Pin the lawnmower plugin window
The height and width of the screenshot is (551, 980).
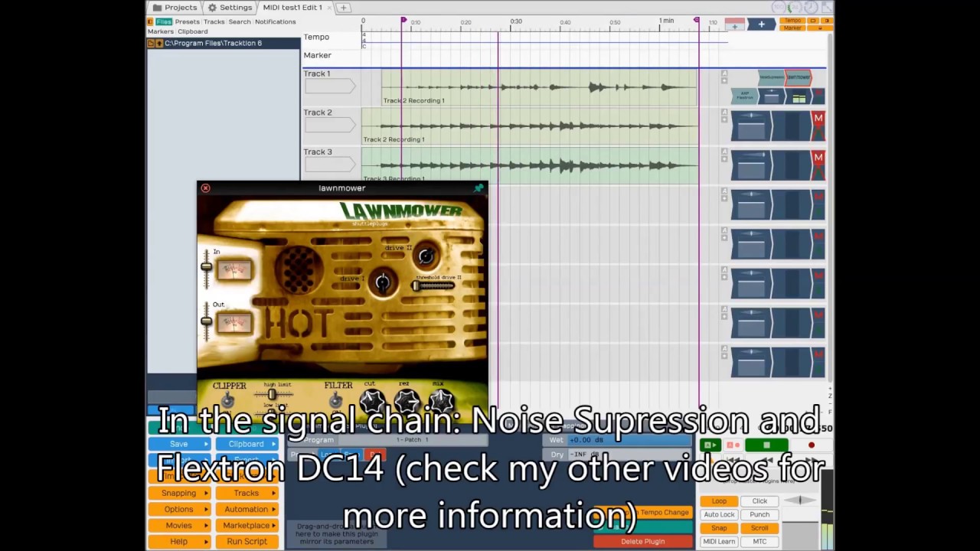479,188
